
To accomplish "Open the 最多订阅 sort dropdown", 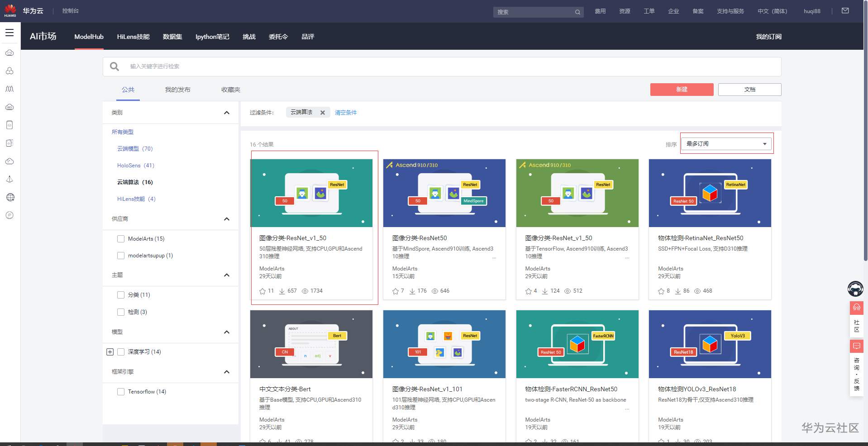I will pyautogui.click(x=727, y=144).
